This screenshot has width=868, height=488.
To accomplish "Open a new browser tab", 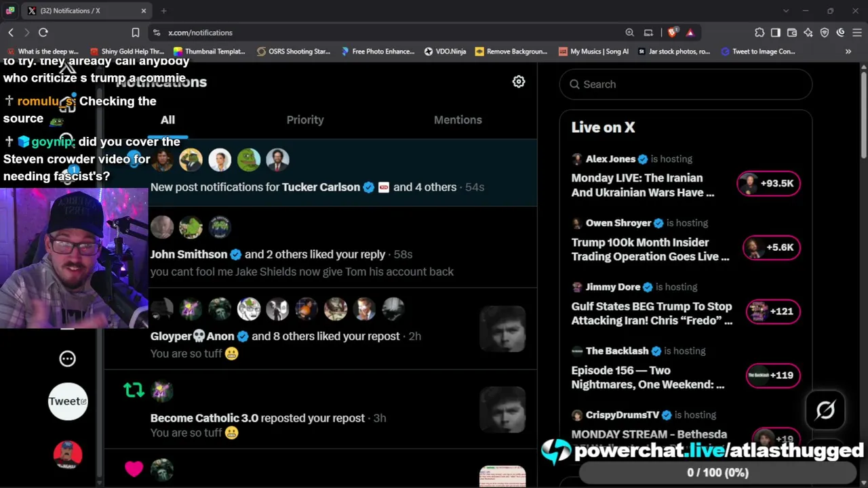I will [x=163, y=11].
